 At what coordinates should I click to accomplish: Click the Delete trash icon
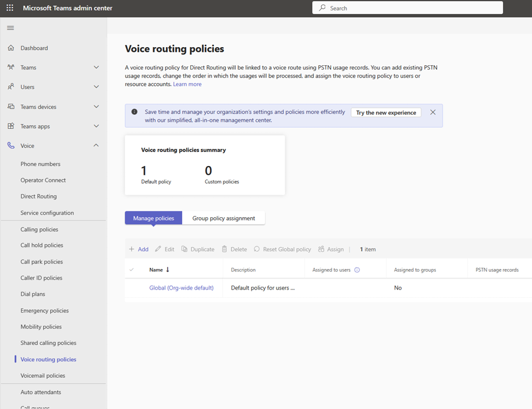coord(224,249)
